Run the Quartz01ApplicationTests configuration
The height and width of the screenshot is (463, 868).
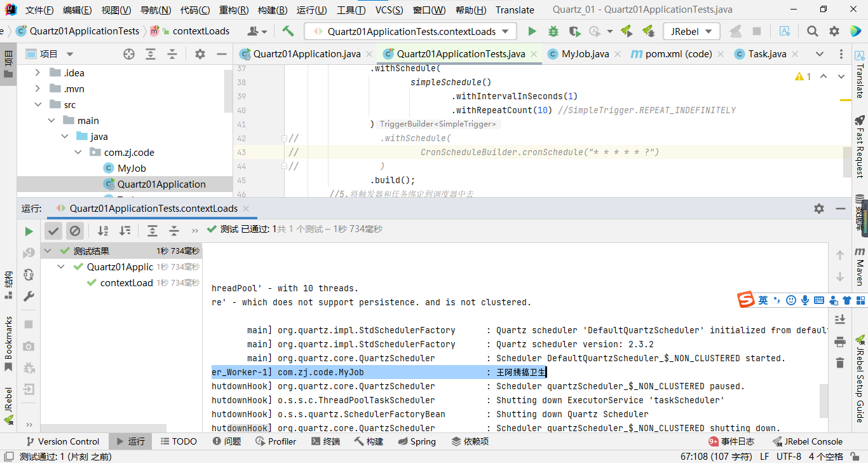click(x=532, y=31)
